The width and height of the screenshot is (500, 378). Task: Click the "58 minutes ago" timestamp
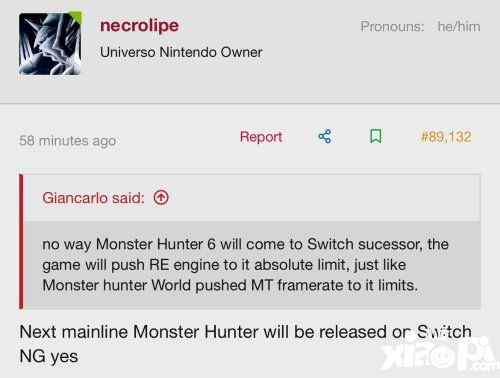coord(68,141)
